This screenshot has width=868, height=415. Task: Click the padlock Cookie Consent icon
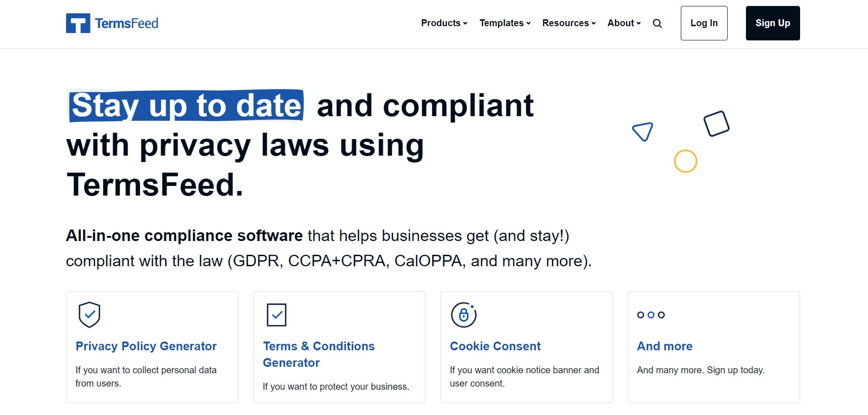pyautogui.click(x=463, y=315)
